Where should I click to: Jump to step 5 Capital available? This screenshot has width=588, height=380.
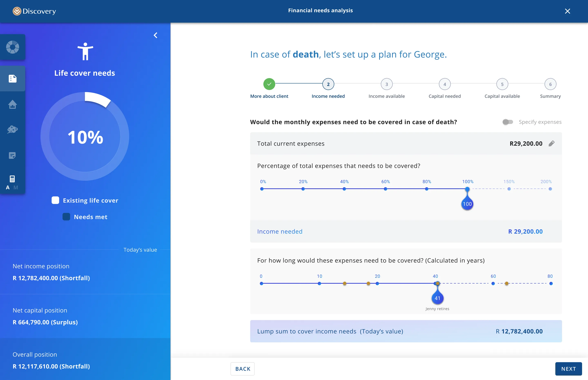[x=502, y=84]
